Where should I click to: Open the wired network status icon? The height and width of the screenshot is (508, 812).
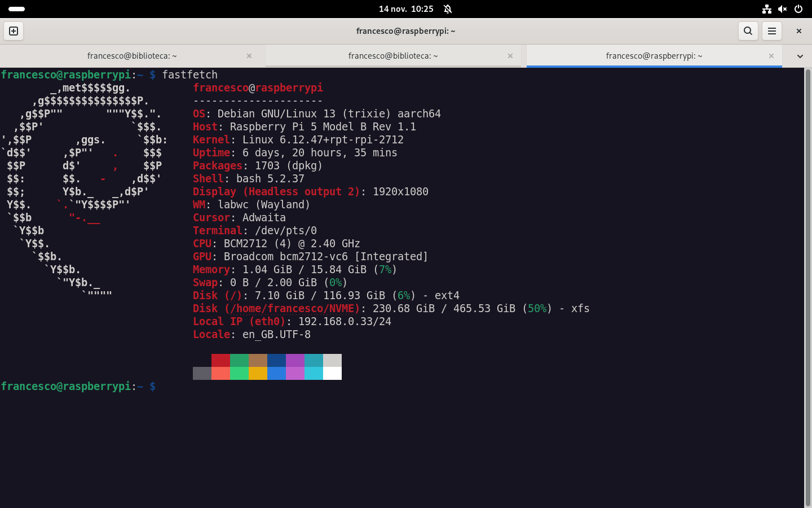click(766, 9)
